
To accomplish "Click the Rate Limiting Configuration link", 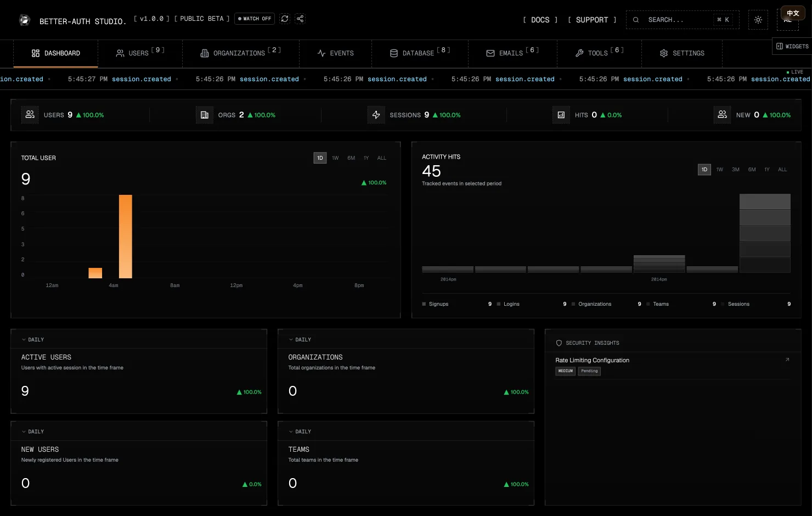I will 593,360.
